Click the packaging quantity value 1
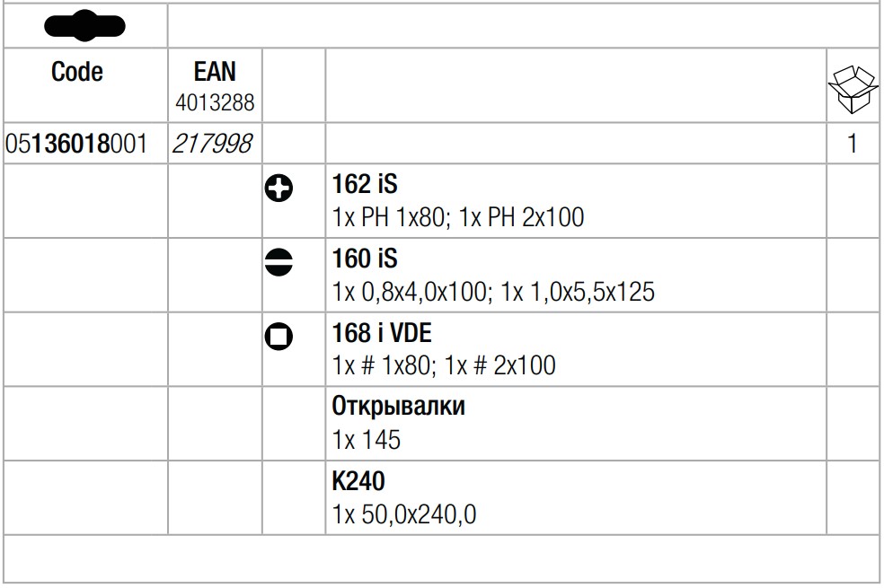884x588 pixels. pos(853,144)
